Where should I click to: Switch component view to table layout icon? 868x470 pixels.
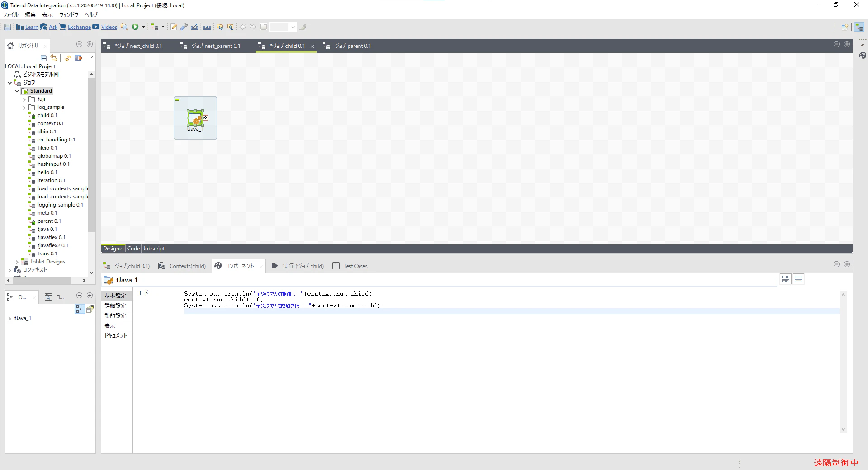point(786,279)
